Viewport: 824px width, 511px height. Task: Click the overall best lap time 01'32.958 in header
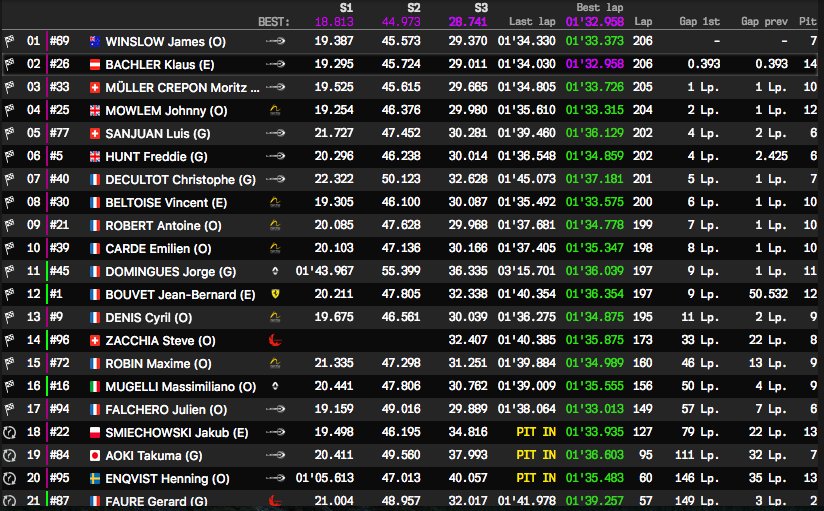point(595,22)
